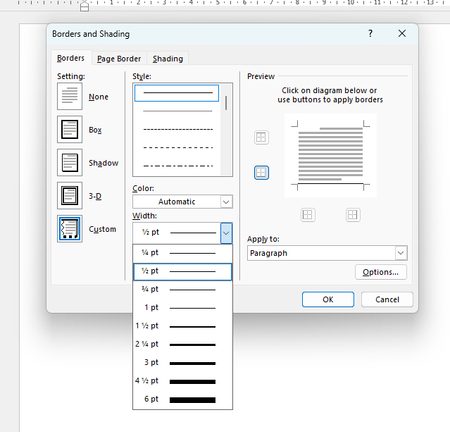Image resolution: width=450 pixels, height=432 pixels.
Task: Pick the Shadow border setting icon
Action: (70, 162)
